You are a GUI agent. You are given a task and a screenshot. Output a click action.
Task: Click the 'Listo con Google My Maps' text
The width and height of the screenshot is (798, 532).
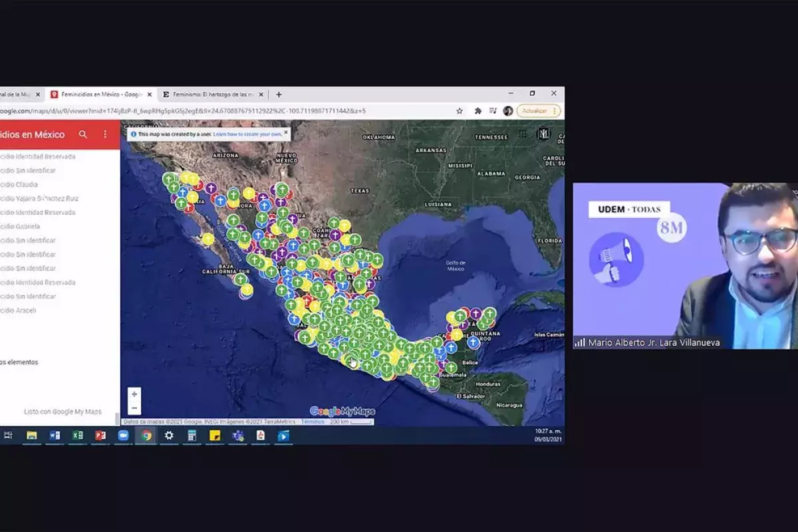[63, 412]
